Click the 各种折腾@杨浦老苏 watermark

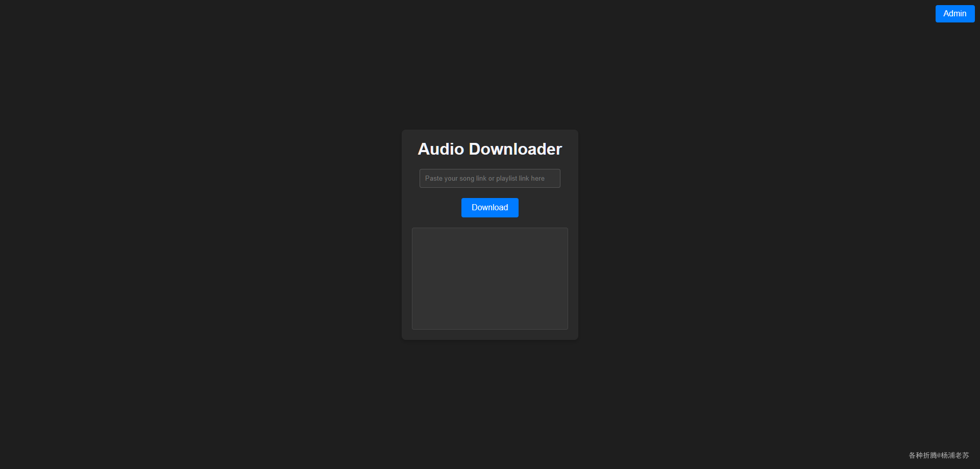click(938, 455)
